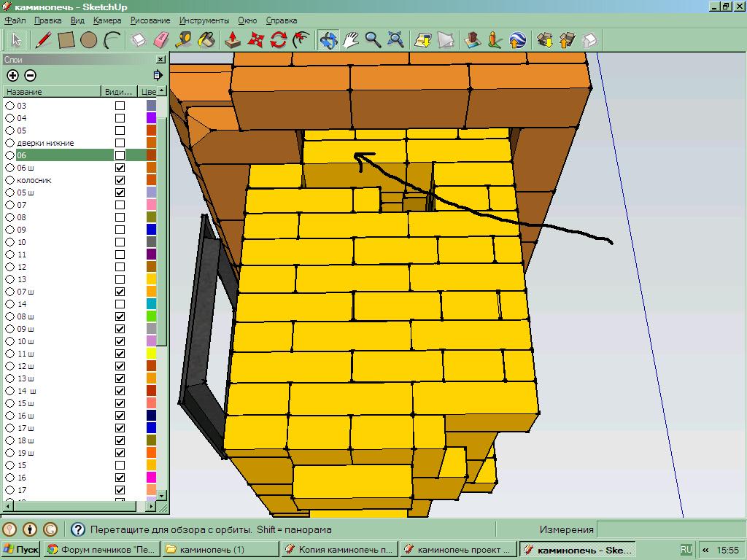Hide the колосник layer
747x560 pixels.
coord(120,180)
